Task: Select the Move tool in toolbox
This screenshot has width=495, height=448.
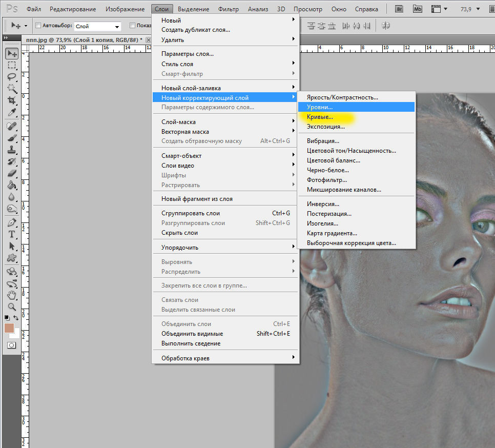Action: click(x=12, y=53)
